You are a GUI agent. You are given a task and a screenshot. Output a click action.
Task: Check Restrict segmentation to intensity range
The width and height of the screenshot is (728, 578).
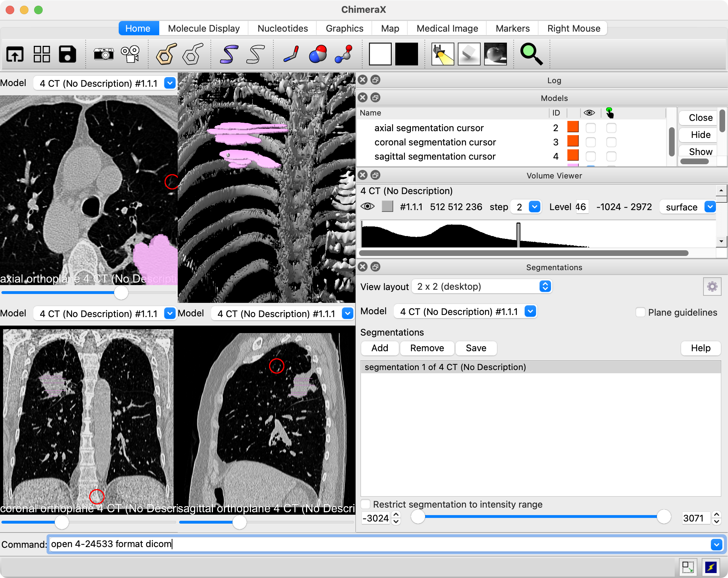[366, 504]
